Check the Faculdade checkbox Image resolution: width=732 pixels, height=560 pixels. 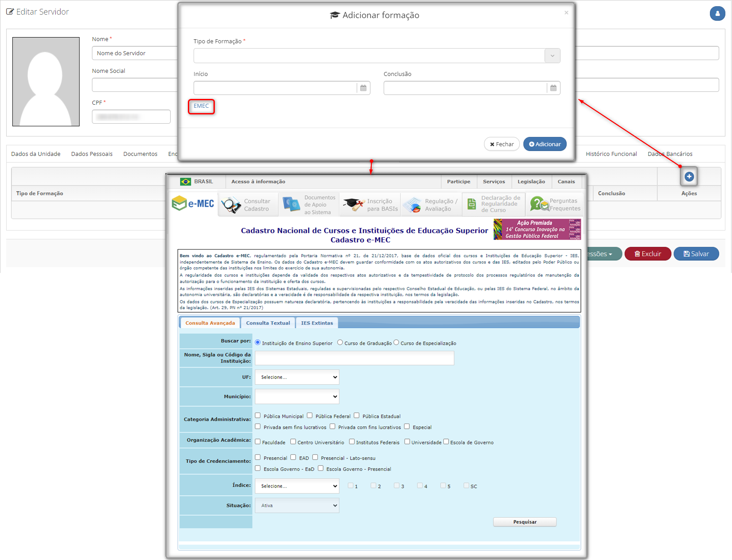(258, 442)
